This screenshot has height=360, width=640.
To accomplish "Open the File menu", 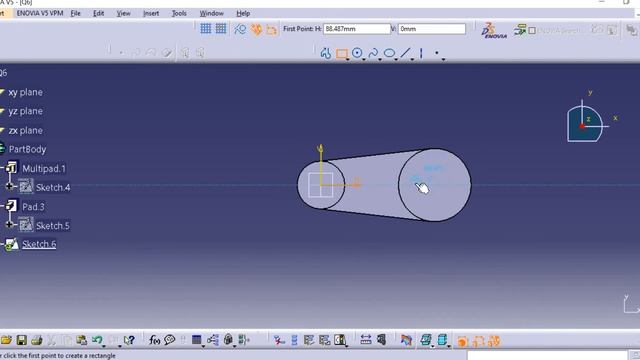I will 76,13.
